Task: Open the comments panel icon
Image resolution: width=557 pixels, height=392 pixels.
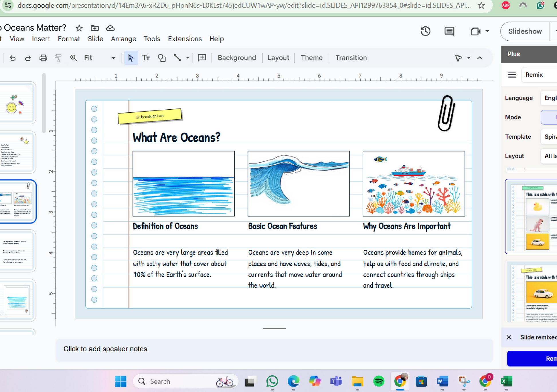Action: tap(449, 31)
